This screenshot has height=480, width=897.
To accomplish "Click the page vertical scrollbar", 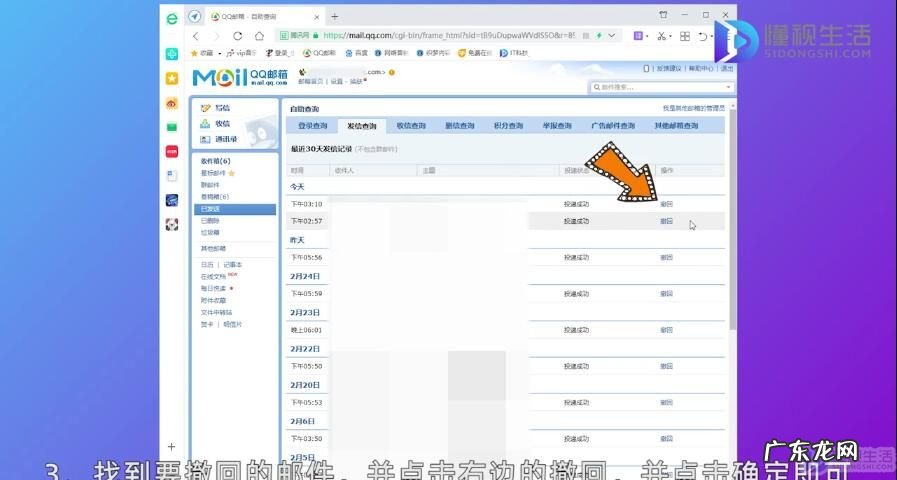I will (733, 220).
